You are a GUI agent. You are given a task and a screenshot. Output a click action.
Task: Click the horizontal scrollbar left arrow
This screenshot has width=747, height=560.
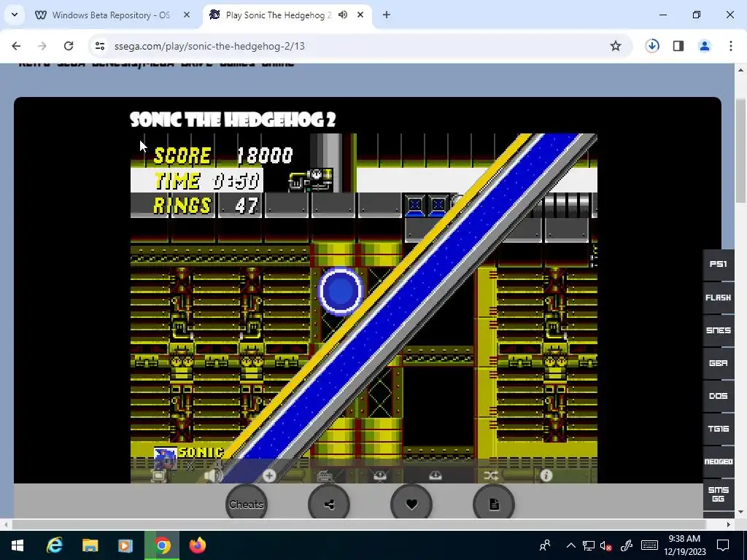click(x=5, y=525)
